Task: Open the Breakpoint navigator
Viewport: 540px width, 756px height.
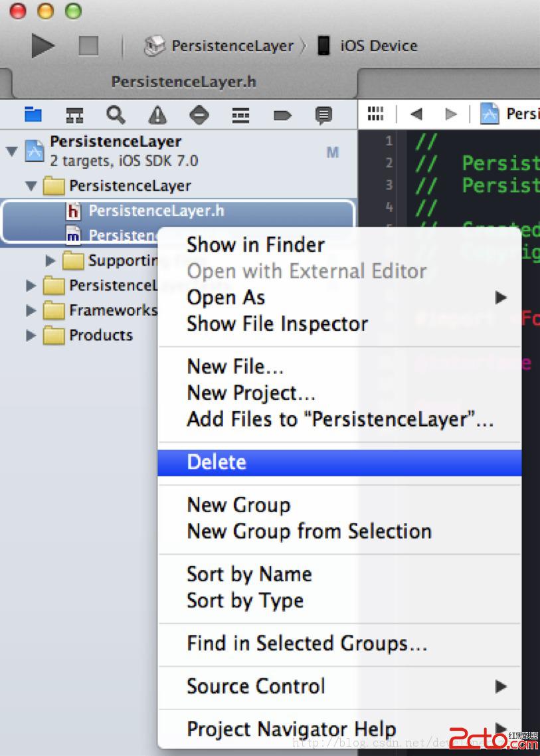Action: 282,115
